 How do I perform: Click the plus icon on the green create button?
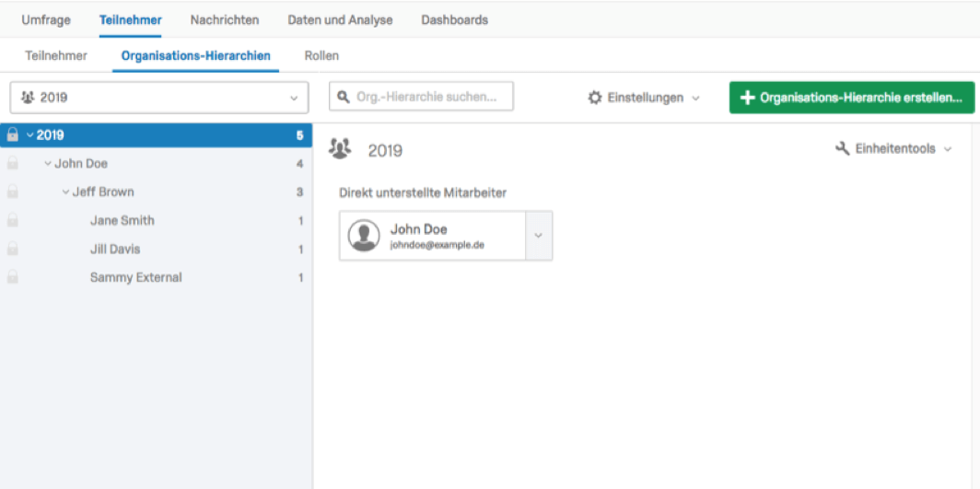[x=747, y=98]
